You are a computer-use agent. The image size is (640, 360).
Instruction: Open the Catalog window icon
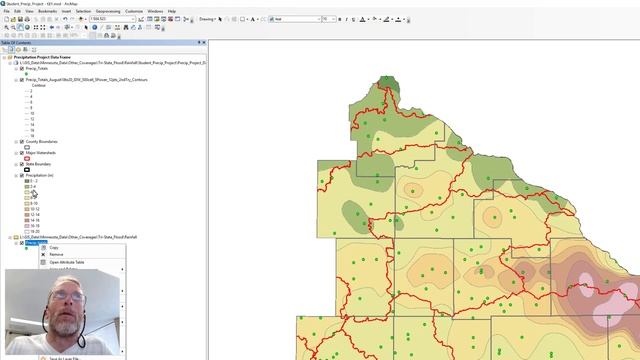157,19
